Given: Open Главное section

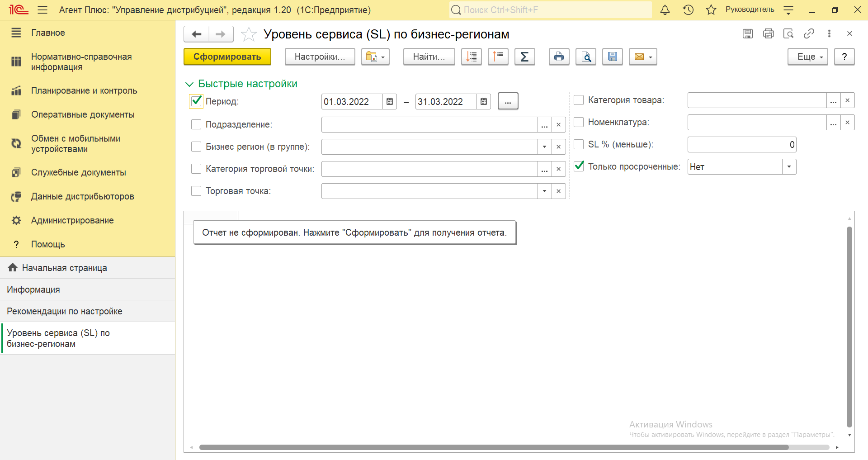Looking at the screenshot, I should point(87,33).
